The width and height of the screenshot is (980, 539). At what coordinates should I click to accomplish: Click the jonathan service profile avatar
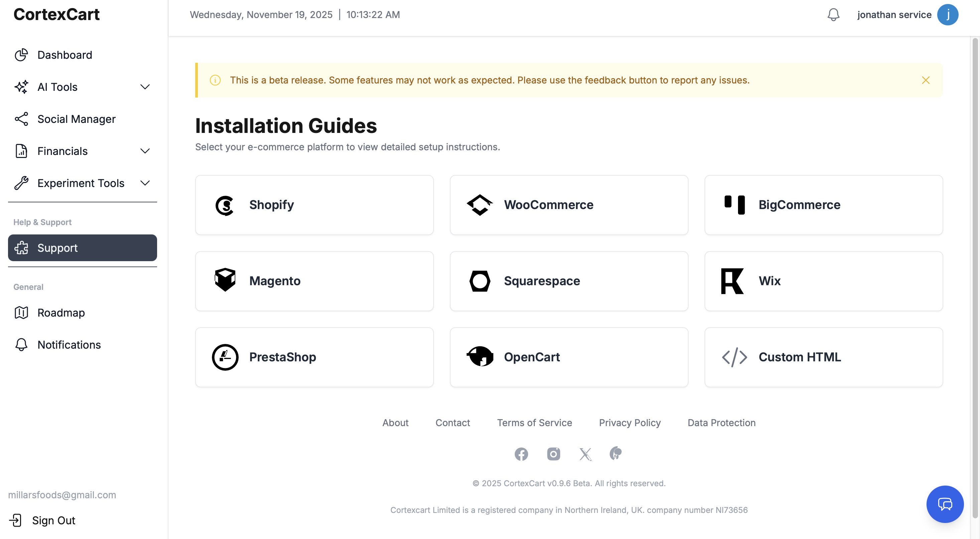coord(948,14)
